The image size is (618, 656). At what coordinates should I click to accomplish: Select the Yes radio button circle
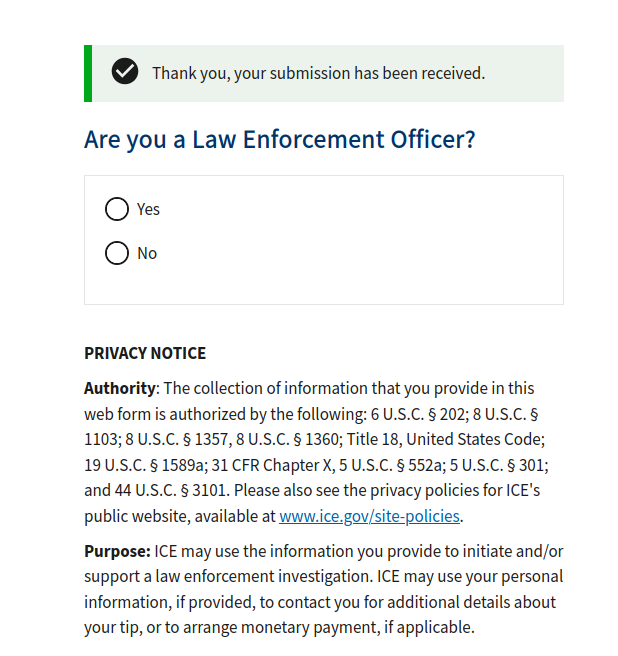(x=117, y=209)
